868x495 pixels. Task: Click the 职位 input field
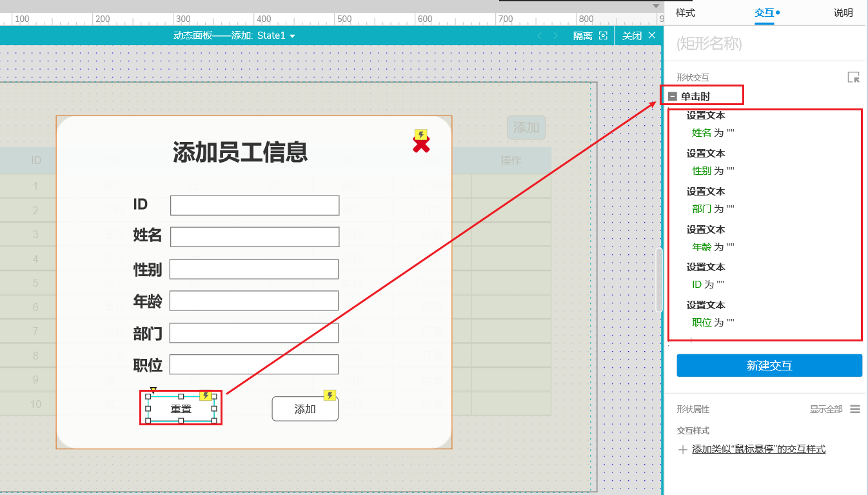(x=254, y=365)
